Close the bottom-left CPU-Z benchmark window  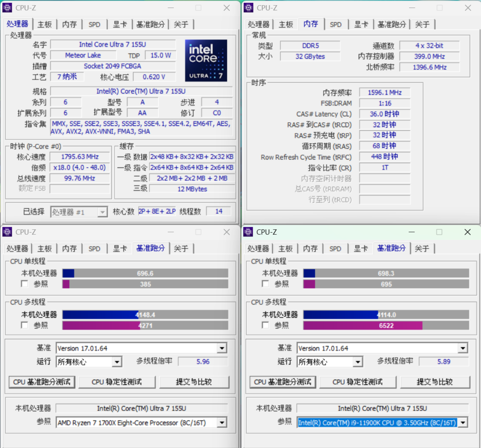click(x=227, y=232)
